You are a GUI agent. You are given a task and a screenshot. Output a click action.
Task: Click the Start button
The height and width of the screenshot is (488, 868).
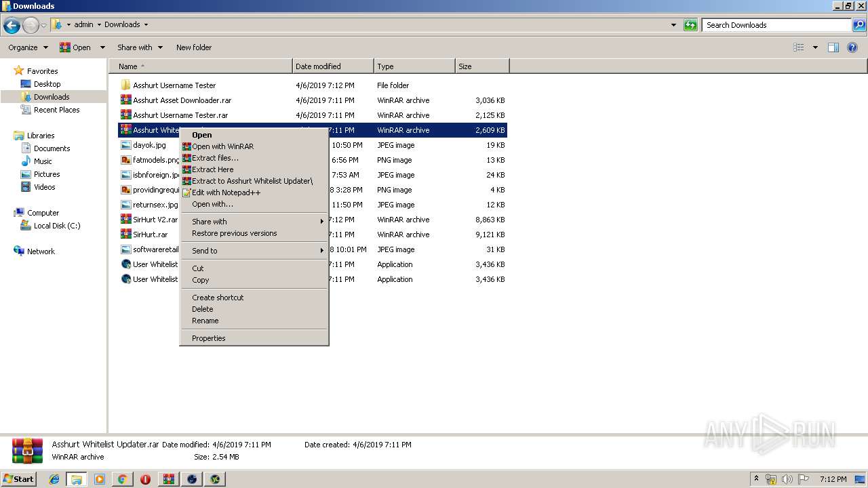[x=18, y=479]
